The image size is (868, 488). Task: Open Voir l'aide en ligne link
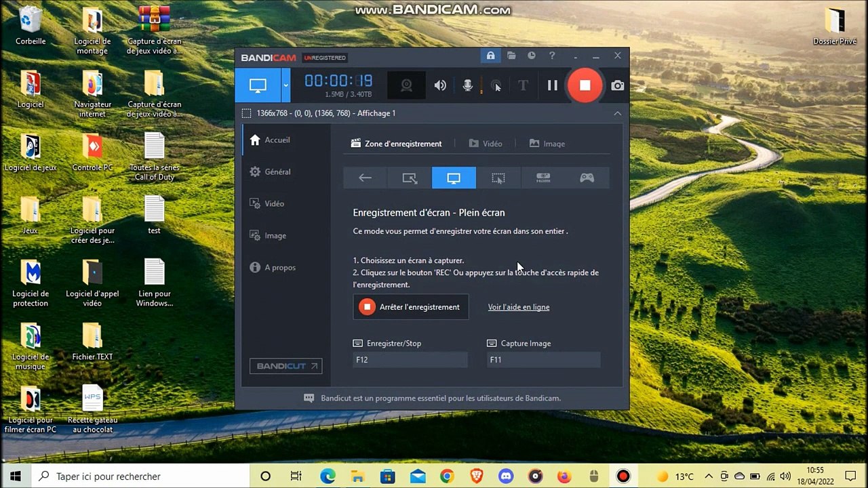(x=519, y=307)
